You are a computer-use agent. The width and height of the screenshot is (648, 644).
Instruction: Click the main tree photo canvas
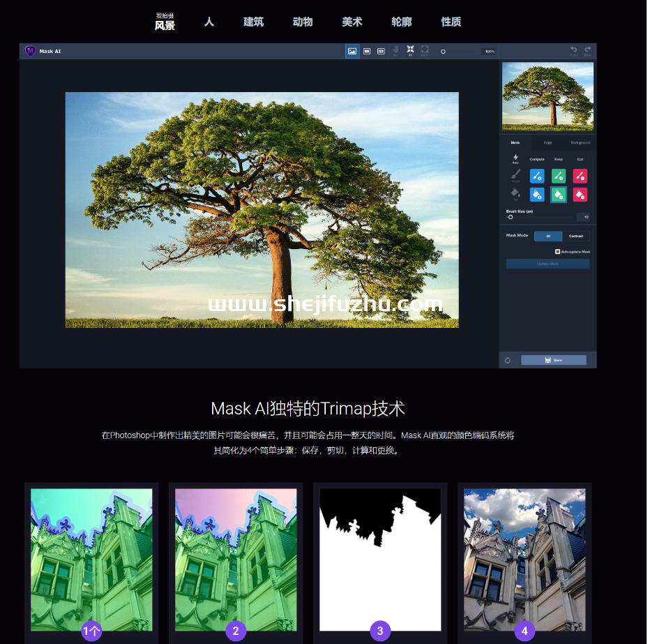(262, 210)
